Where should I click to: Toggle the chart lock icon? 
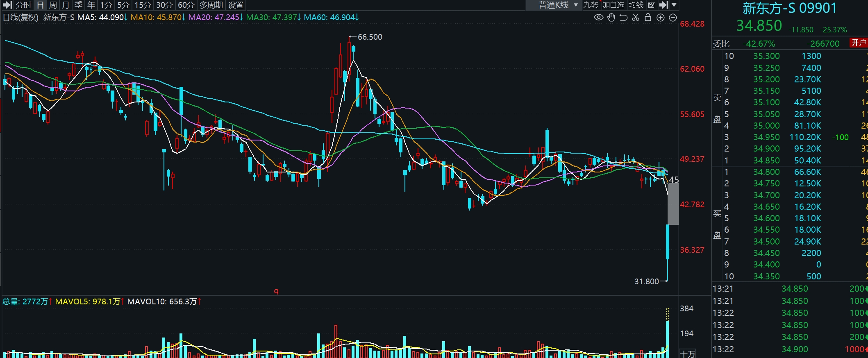[648, 17]
